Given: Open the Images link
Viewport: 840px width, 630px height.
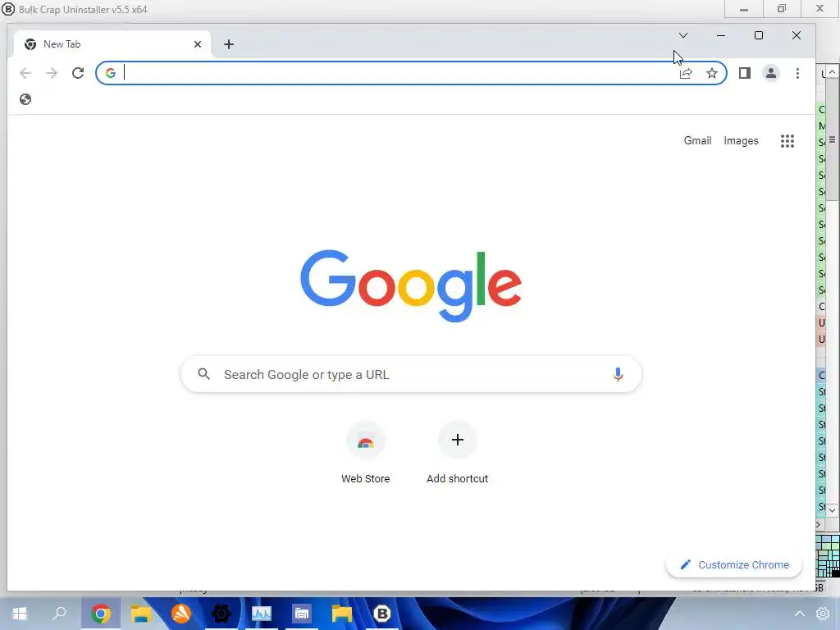Looking at the screenshot, I should (x=741, y=140).
